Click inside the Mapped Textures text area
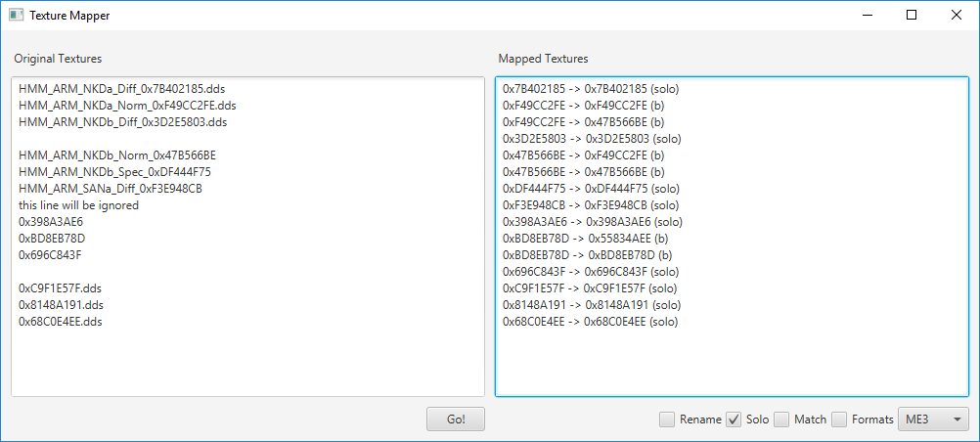980x442 pixels. pyautogui.click(x=732, y=237)
